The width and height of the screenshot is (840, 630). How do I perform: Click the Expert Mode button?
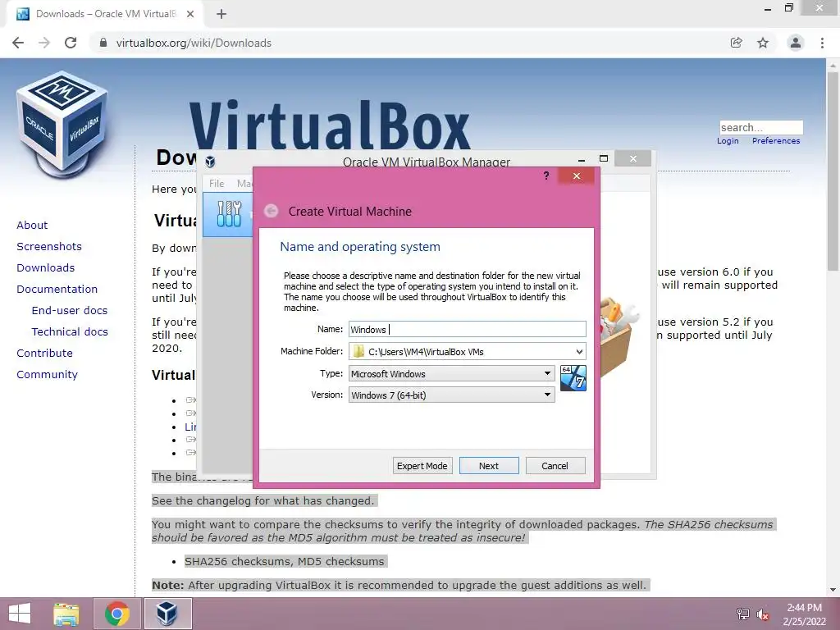coord(422,466)
